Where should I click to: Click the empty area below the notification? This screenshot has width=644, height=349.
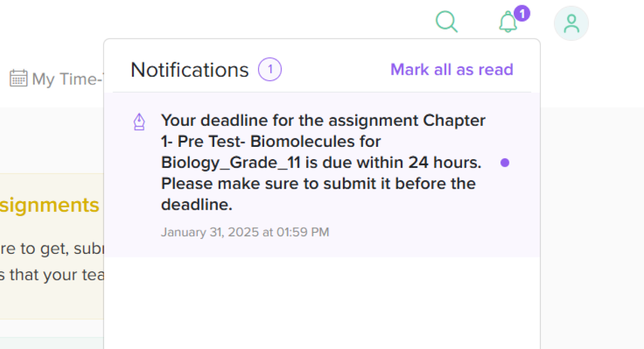(322, 302)
